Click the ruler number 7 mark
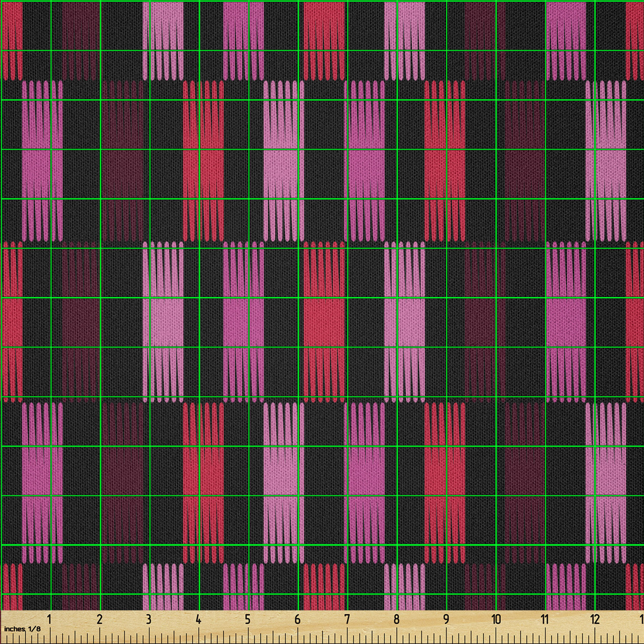Screen dimensions: 644x644 (x=347, y=619)
